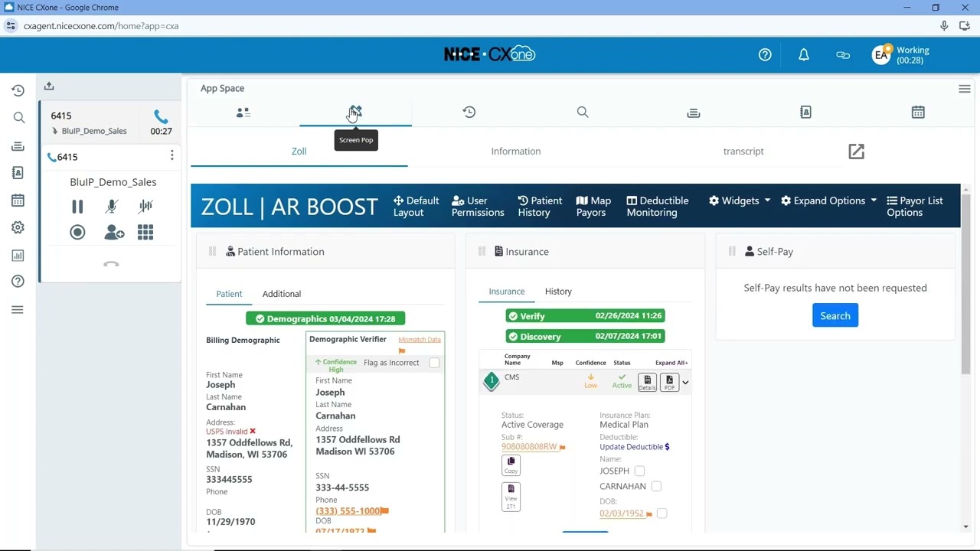This screenshot has height=551, width=980.
Task: Open Payor List Options
Action: [x=915, y=207]
